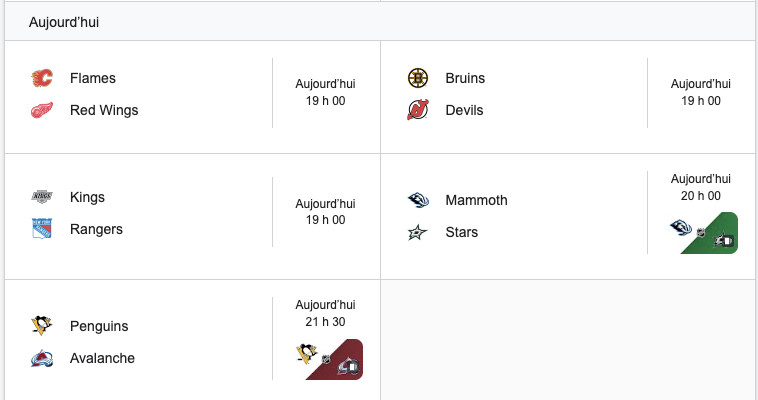Click the Utah Mammoth logo
Image resolution: width=758 pixels, height=400 pixels.
click(417, 200)
